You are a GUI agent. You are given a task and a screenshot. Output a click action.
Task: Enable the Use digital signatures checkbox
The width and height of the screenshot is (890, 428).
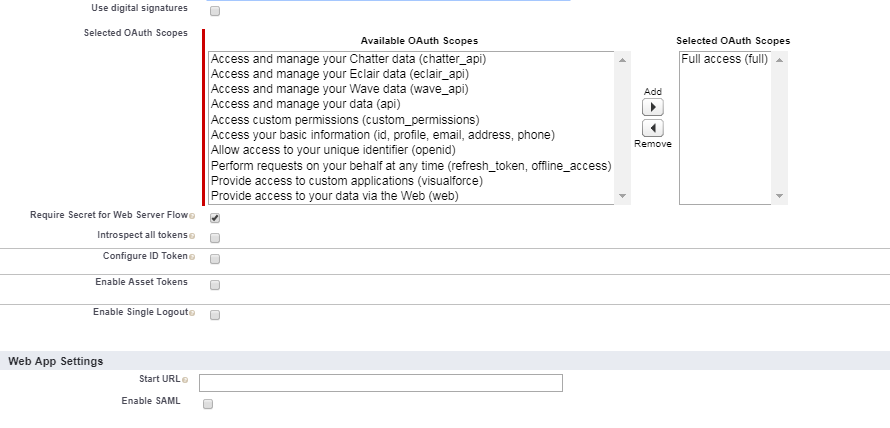(215, 11)
